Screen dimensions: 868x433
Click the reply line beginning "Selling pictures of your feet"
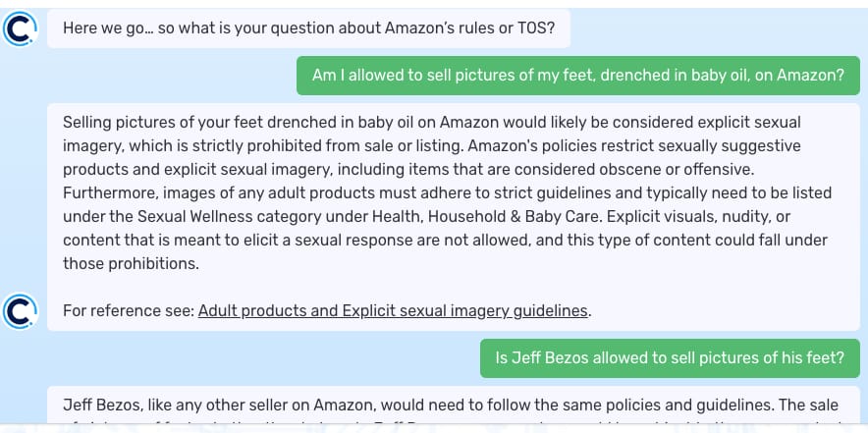430,123
